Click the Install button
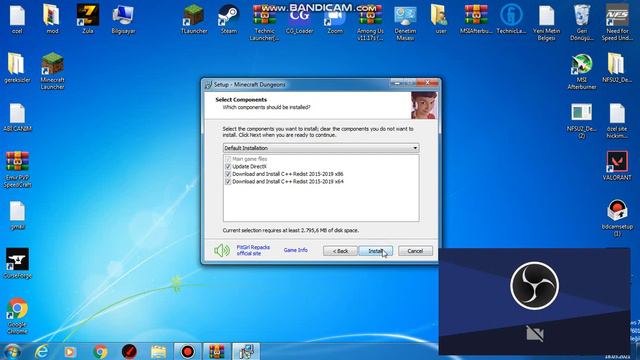Screen dimensions: 640x360 (376, 251)
